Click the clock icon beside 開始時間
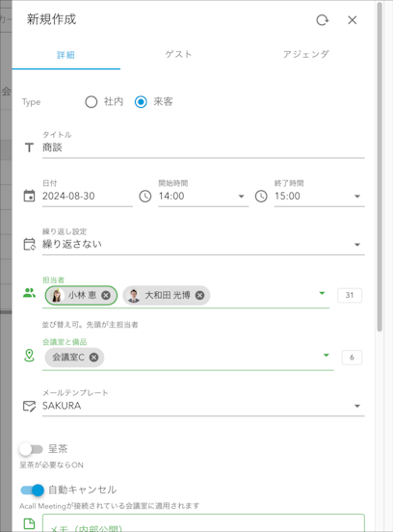Viewport: 393px width, 532px height. click(145, 196)
